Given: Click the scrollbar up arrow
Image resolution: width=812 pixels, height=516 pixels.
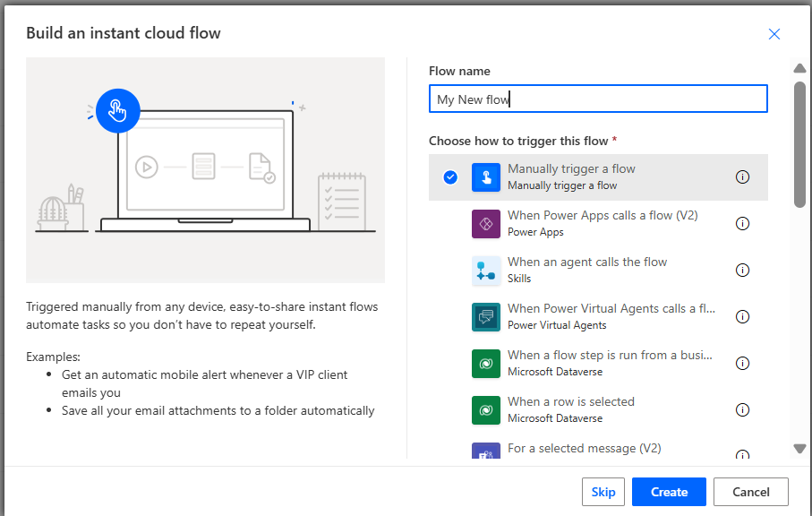Looking at the screenshot, I should (800, 68).
